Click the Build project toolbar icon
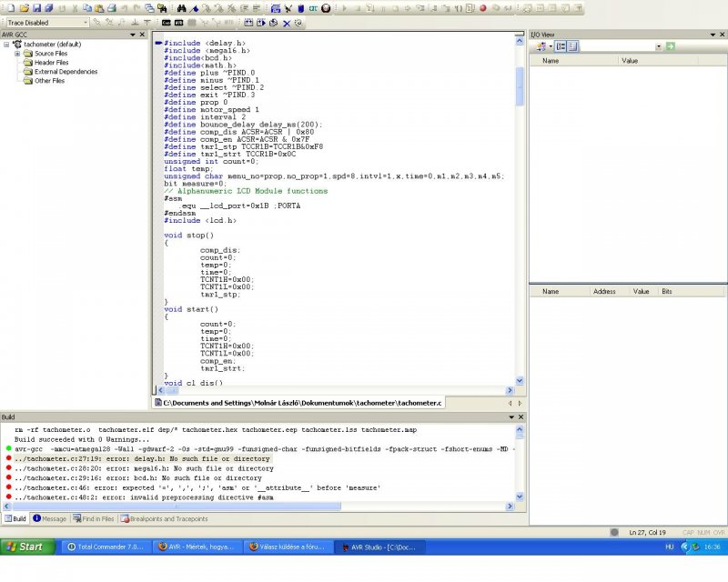The height and width of the screenshot is (582, 728). [x=276, y=8]
